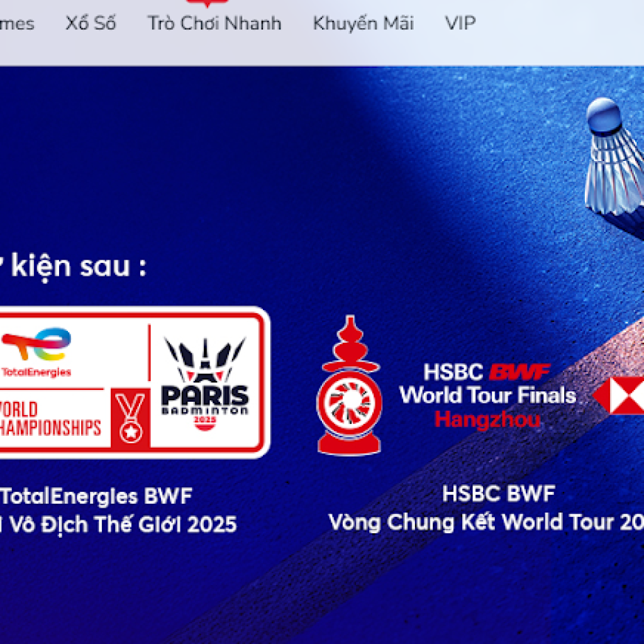Image resolution: width=644 pixels, height=644 pixels.
Task: Go to the Khuyến Mãi page
Action: pos(364,23)
